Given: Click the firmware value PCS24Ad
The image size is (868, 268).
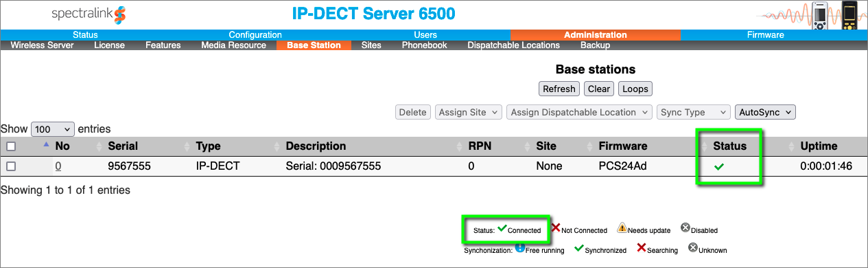Looking at the screenshot, I should coord(622,166).
